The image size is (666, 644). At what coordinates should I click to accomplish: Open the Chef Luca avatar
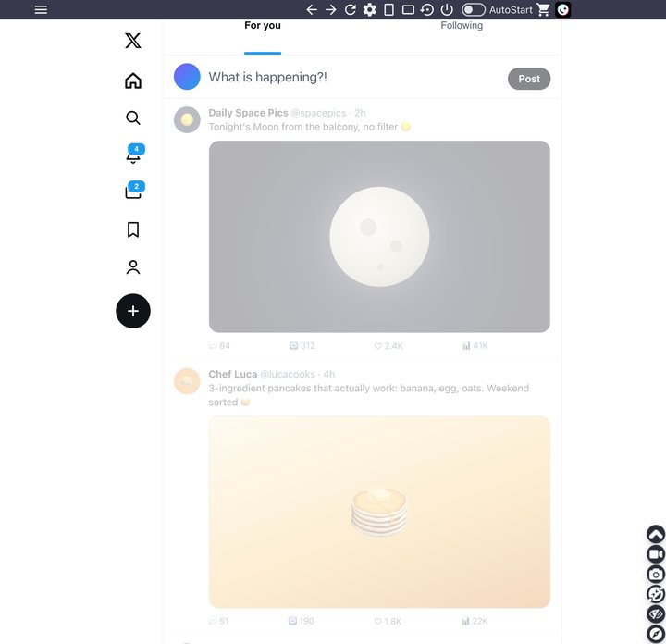(x=187, y=381)
